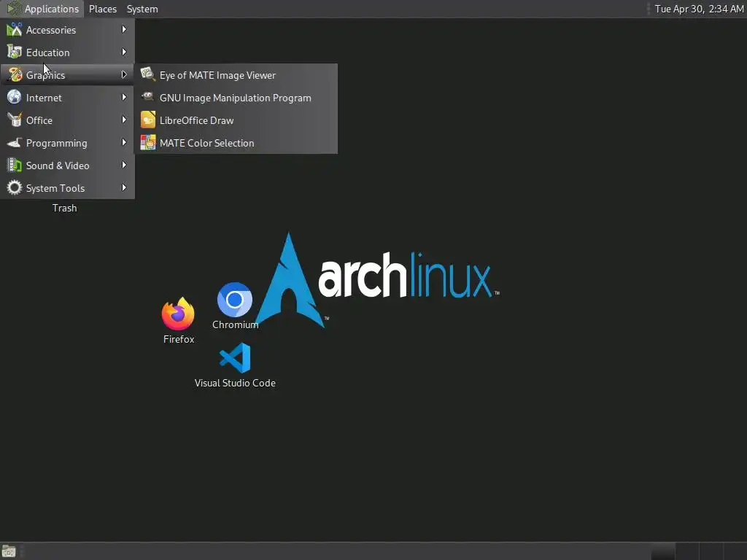Click the System Tools menu label
The width and height of the screenshot is (747, 560).
pyautogui.click(x=55, y=189)
